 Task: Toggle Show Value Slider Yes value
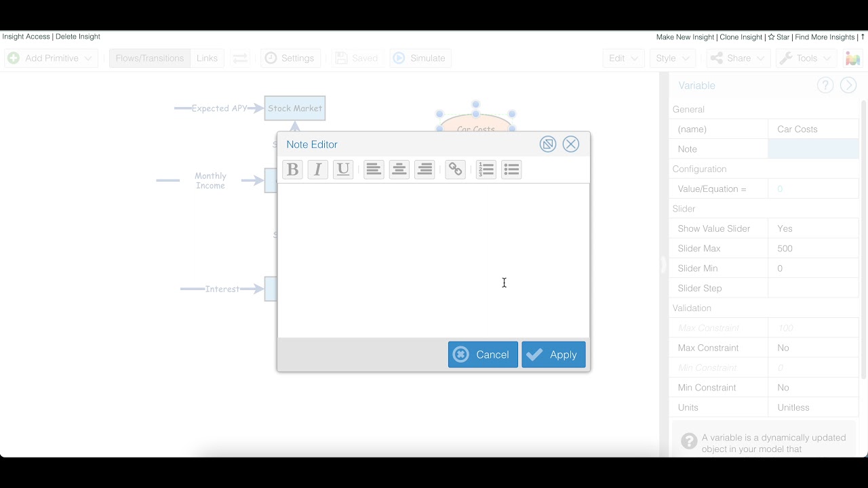pos(813,228)
